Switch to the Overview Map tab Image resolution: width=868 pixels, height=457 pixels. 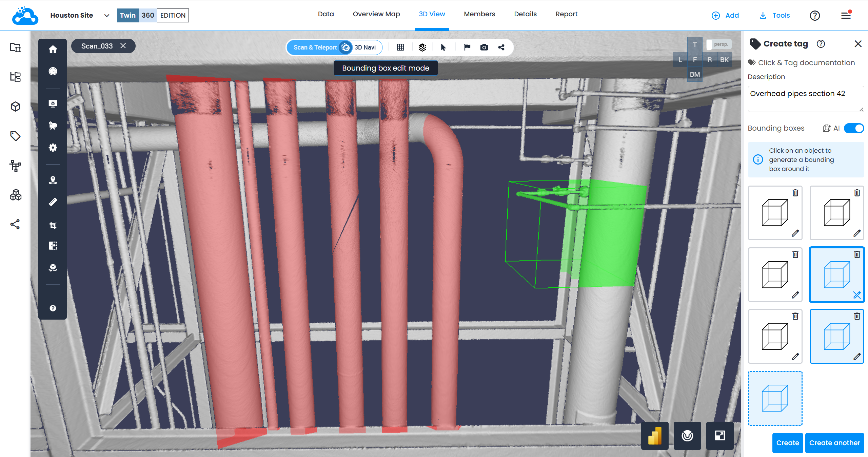tap(376, 14)
